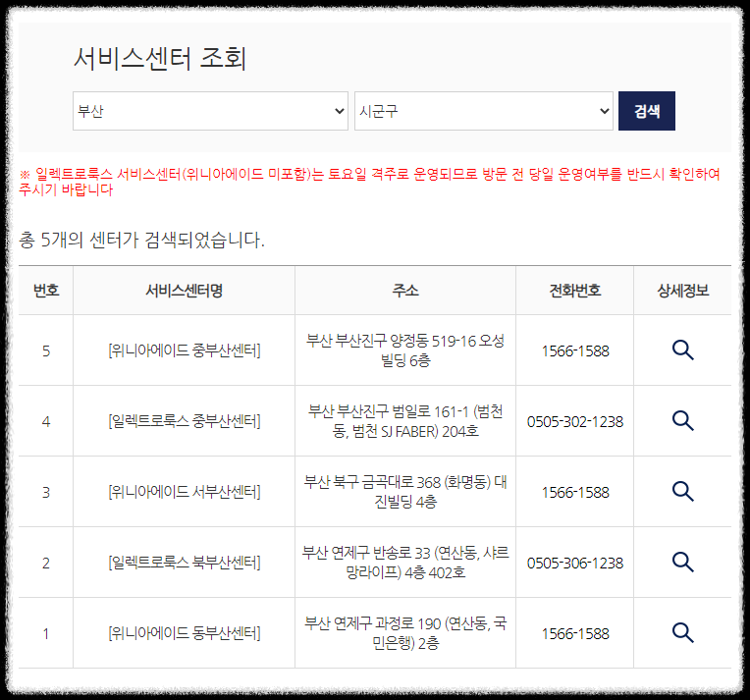The height and width of the screenshot is (700, 750).
Task: Select the 주소 column header
Action: point(405,291)
